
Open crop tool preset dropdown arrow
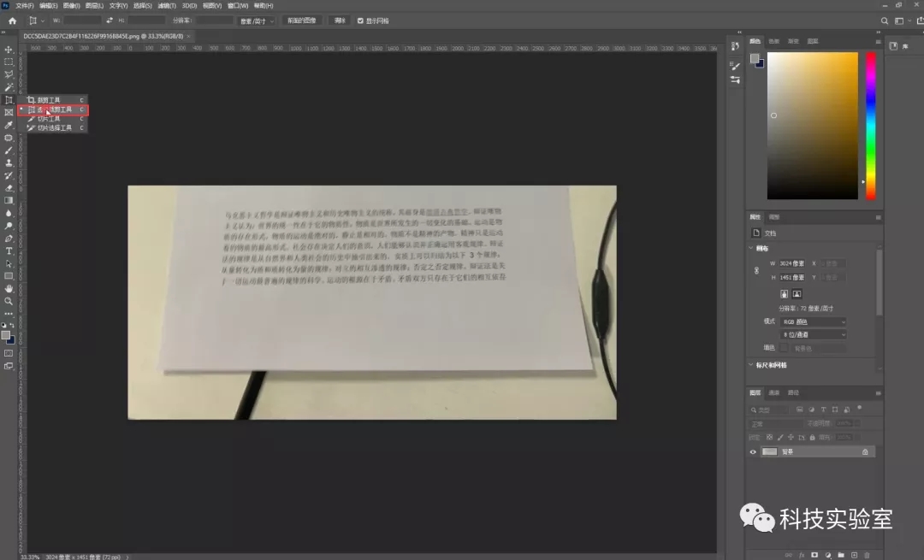coord(43,21)
